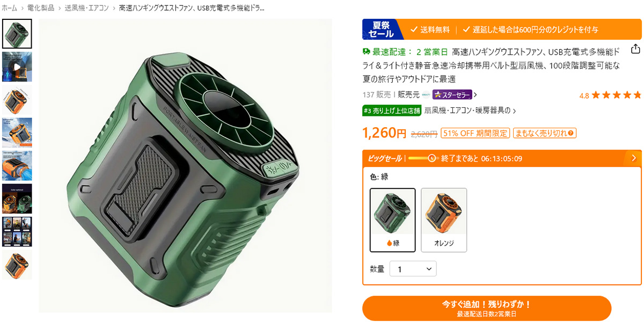
Task: Click the seller logo next to 販売元
Action: (426, 95)
